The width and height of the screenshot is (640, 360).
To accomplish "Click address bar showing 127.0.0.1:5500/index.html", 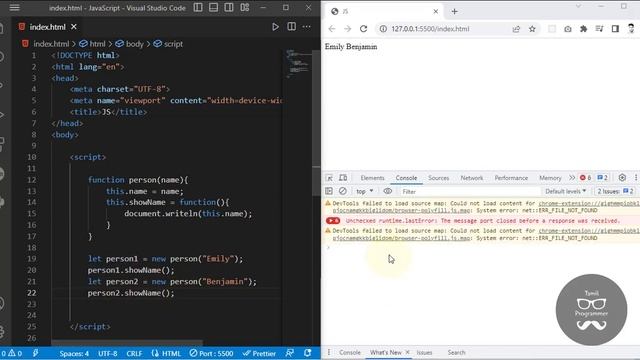I will tap(430, 29).
